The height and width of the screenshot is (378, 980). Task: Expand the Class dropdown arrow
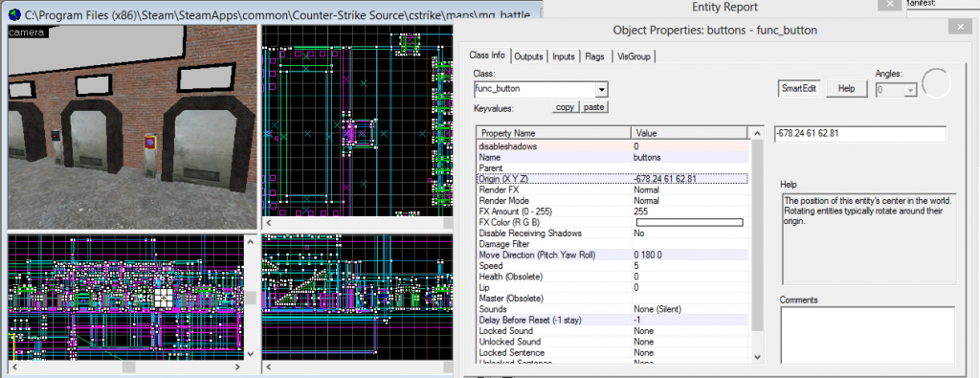[x=601, y=89]
